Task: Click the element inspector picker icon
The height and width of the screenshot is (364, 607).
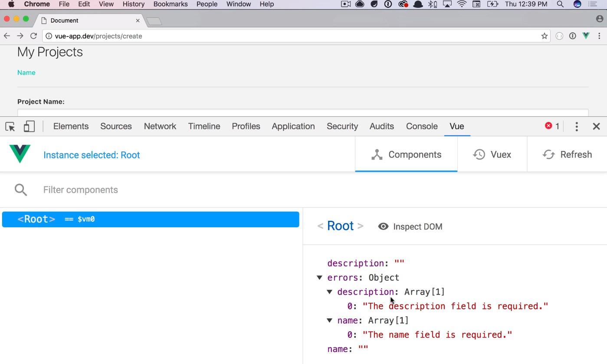Action: point(10,126)
